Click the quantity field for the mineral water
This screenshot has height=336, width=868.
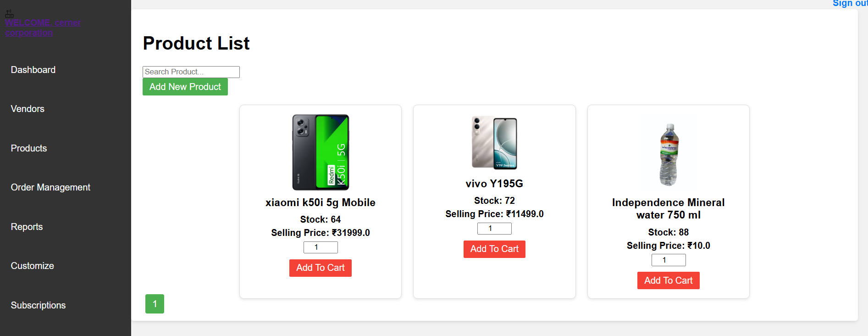point(668,260)
